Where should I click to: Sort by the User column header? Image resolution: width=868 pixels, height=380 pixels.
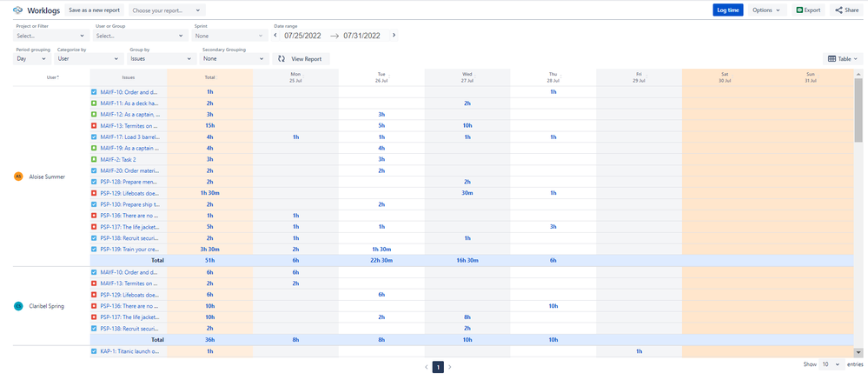click(53, 77)
